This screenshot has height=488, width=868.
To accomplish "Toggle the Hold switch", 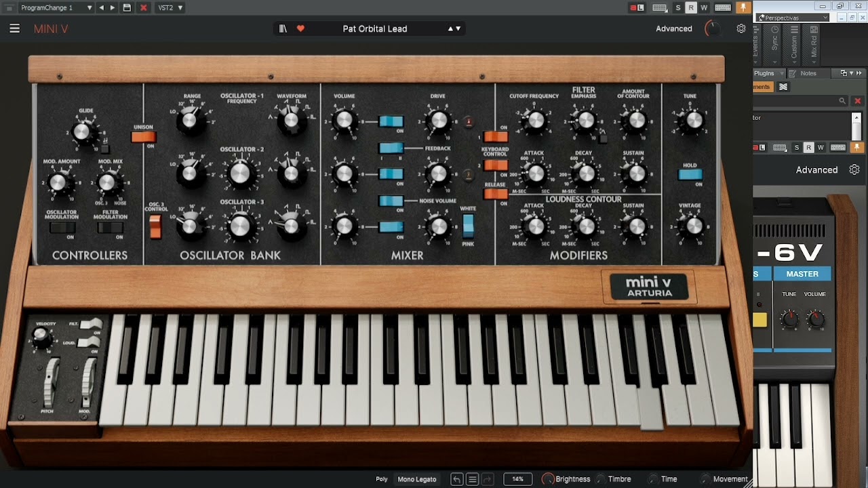I will (690, 175).
